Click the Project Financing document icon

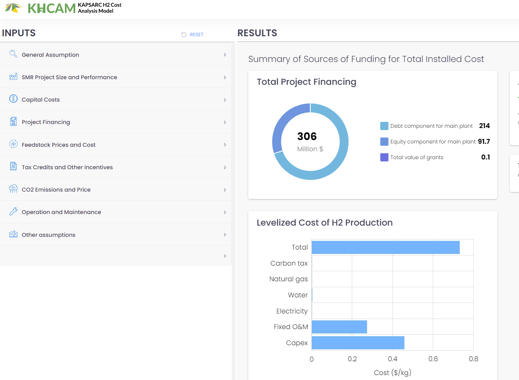coord(13,122)
